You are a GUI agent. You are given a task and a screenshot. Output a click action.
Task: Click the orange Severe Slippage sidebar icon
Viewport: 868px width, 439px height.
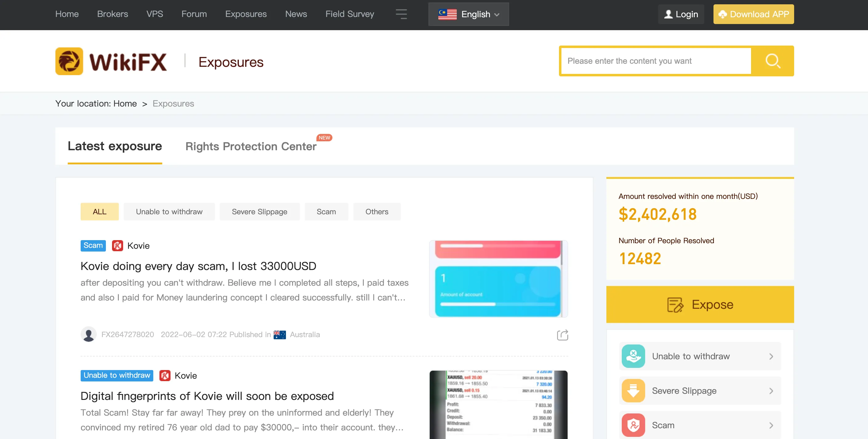click(x=633, y=391)
